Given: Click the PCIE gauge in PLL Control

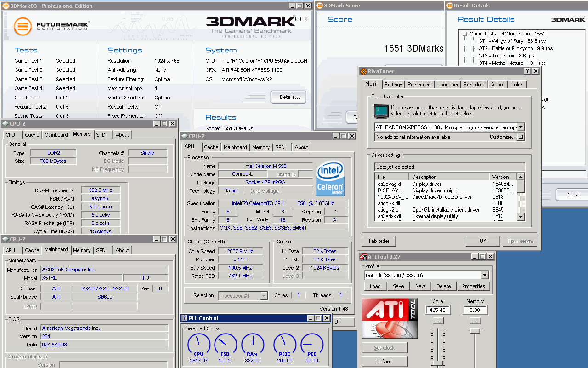Looking at the screenshot, I should 285,345.
